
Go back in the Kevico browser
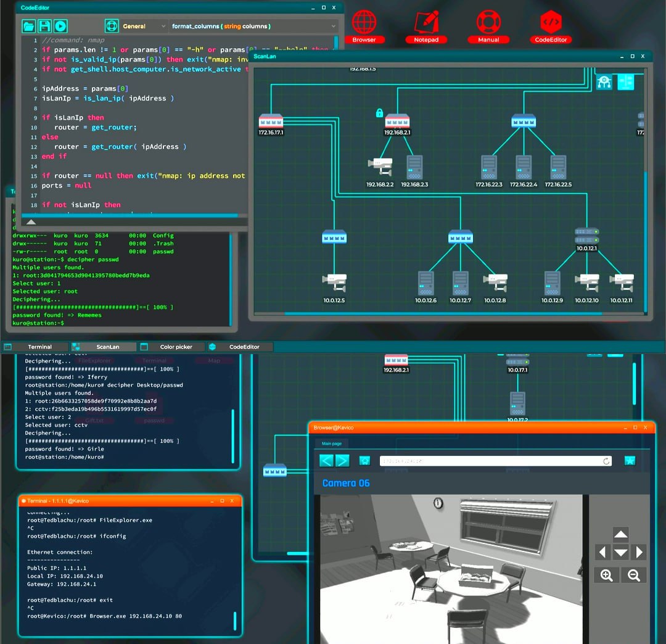(x=326, y=461)
